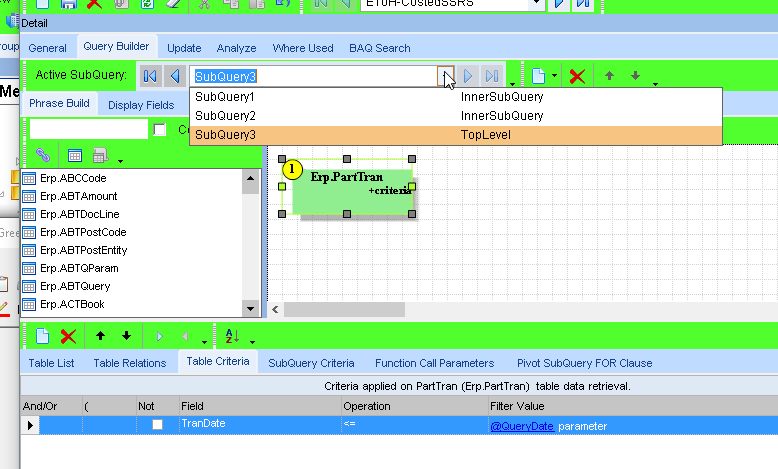Go to next subquery

(467, 76)
